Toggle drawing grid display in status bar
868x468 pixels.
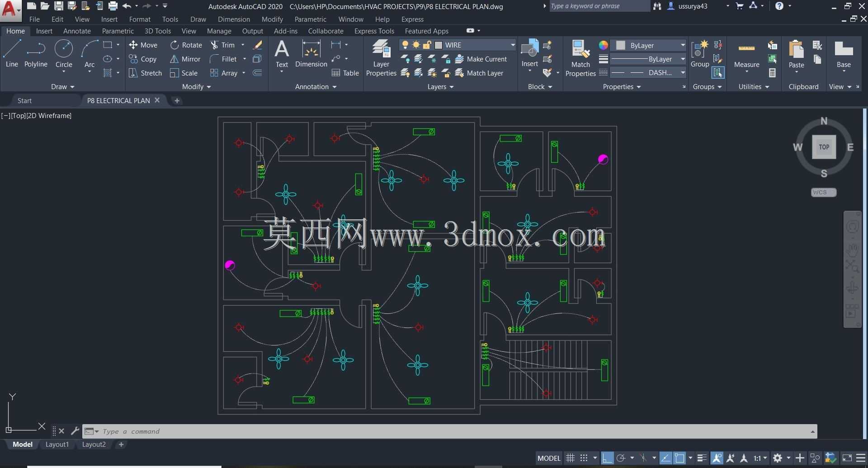click(x=571, y=458)
